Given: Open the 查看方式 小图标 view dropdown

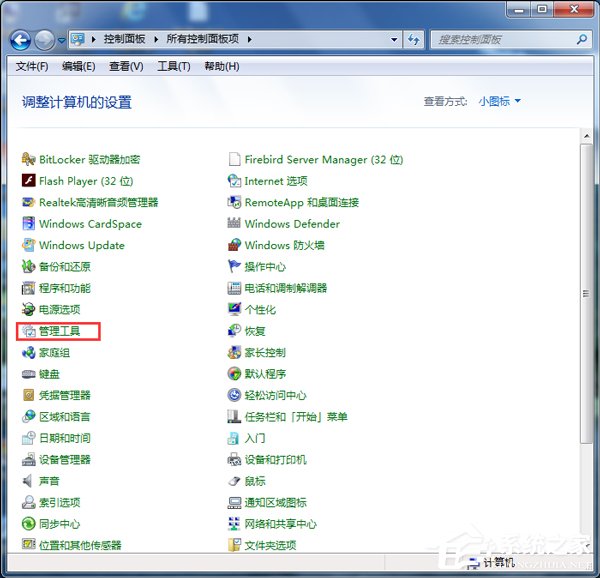Looking at the screenshot, I should [x=499, y=101].
